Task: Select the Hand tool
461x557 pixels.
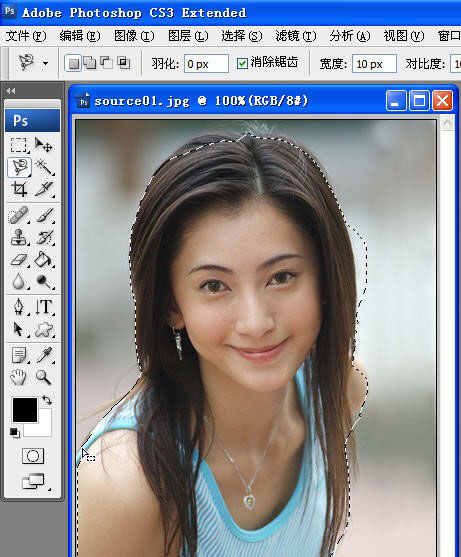Action: pyautogui.click(x=18, y=377)
